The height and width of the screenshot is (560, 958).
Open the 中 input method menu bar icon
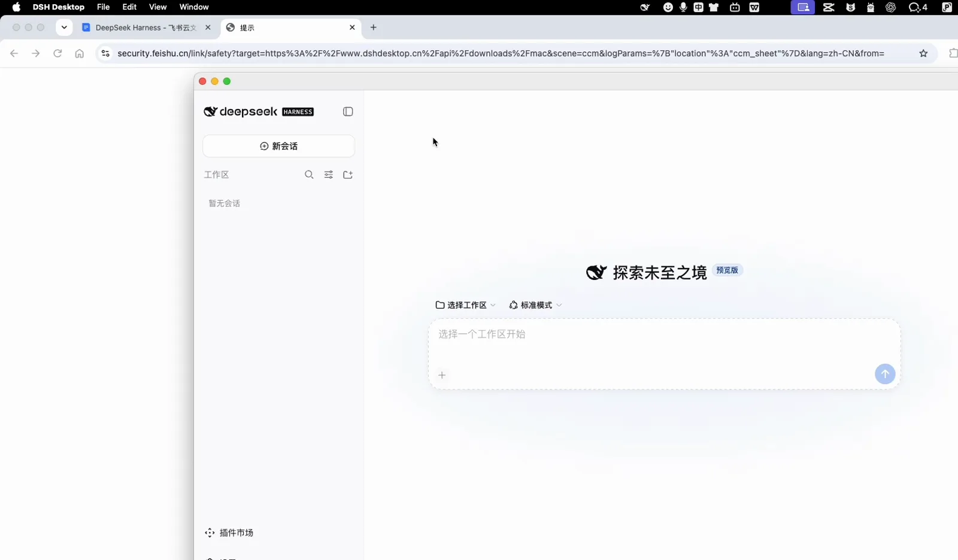pyautogui.click(x=698, y=7)
